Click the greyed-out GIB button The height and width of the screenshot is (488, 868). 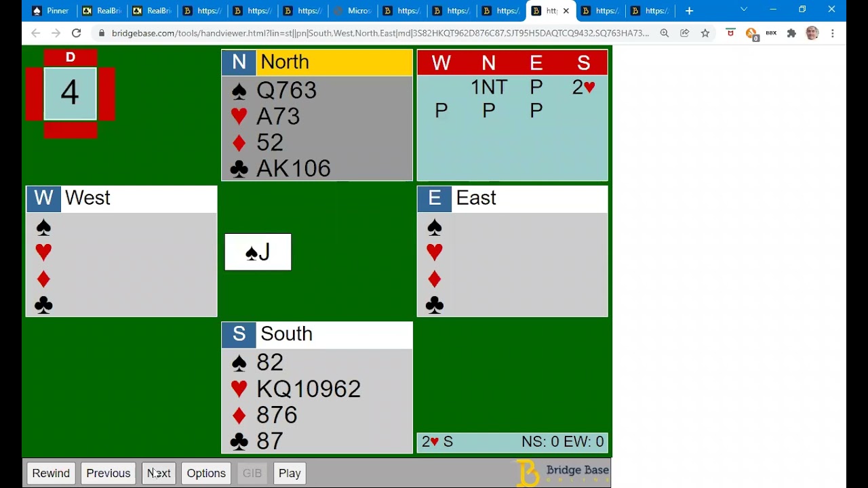click(252, 473)
